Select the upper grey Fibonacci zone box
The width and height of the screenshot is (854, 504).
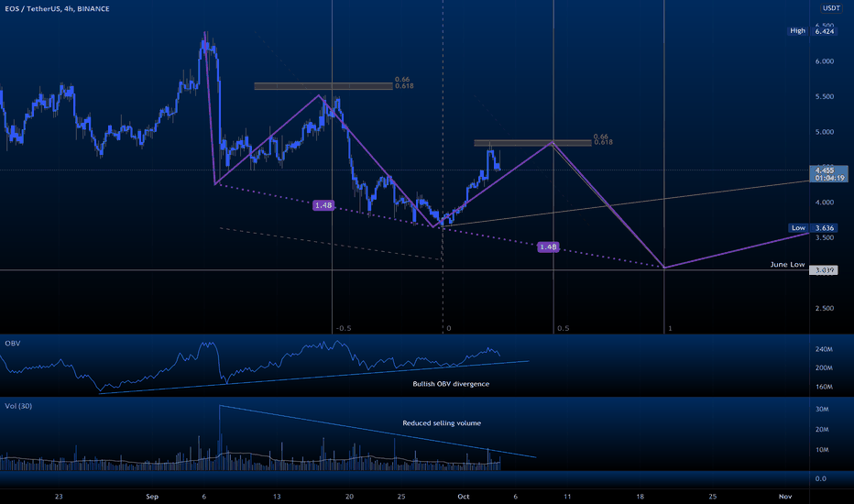point(323,86)
